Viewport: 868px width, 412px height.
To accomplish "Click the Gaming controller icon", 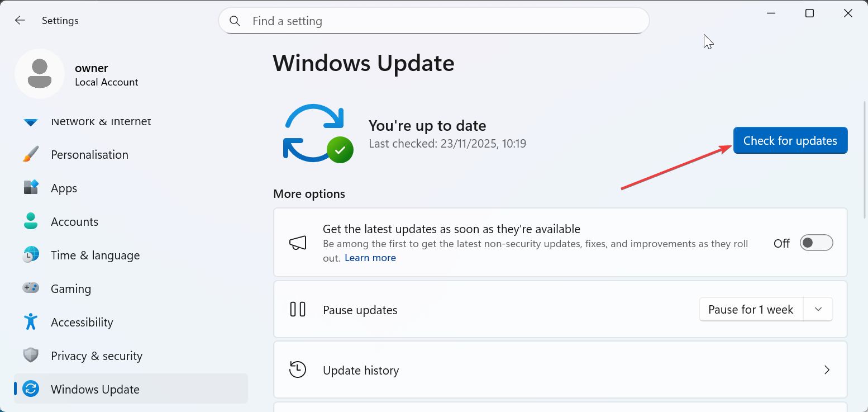I will point(31,288).
